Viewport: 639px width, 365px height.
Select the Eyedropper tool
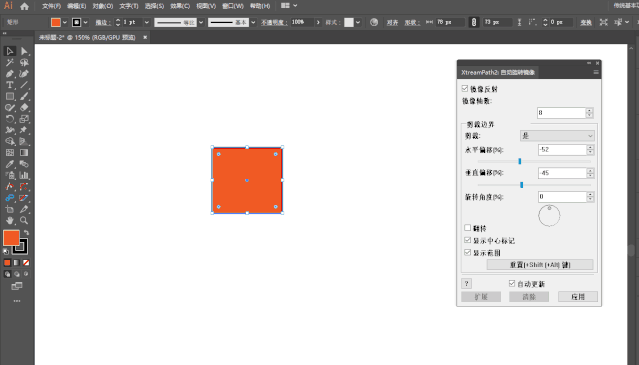[10, 164]
